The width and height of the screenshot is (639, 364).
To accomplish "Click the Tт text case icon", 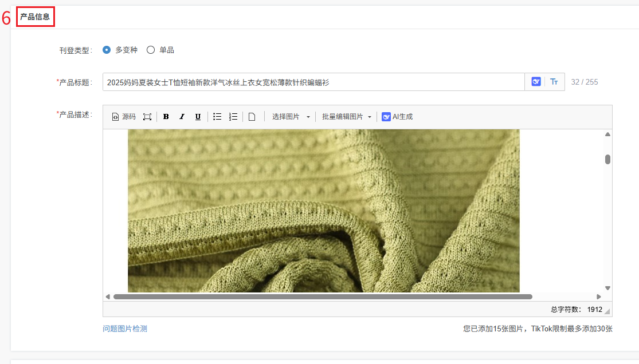I will (554, 82).
